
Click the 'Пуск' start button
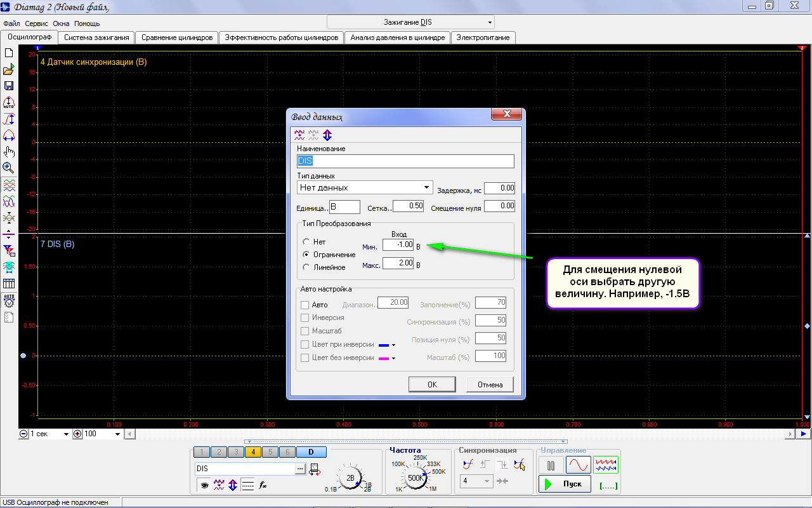coord(564,484)
